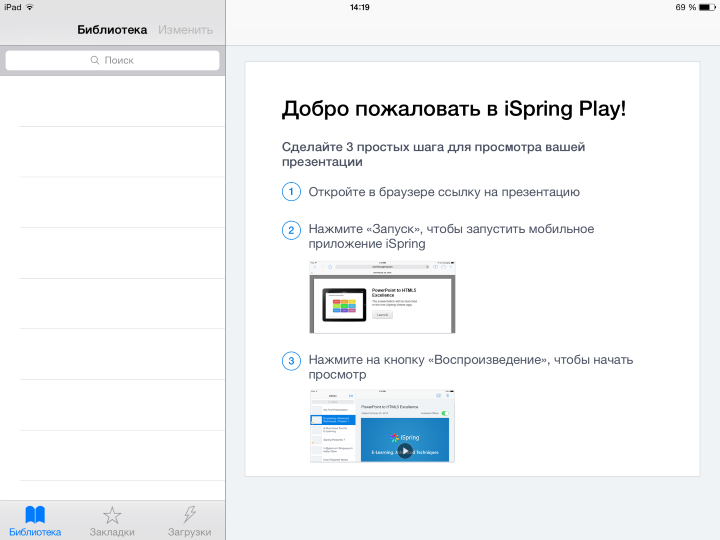Open the Библиотека tab in bottom bar
Screen dimensions: 720x540
click(x=35, y=521)
